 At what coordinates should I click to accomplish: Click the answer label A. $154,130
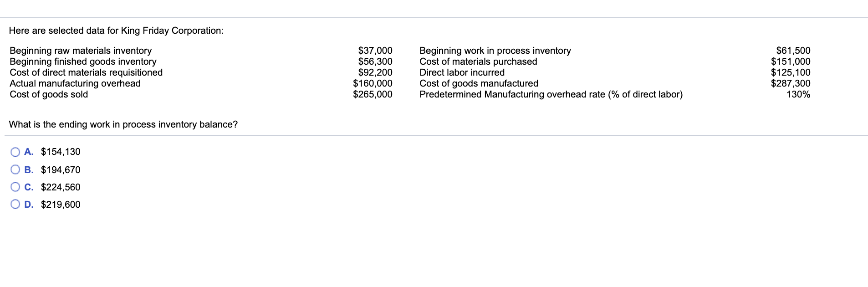tap(53, 152)
